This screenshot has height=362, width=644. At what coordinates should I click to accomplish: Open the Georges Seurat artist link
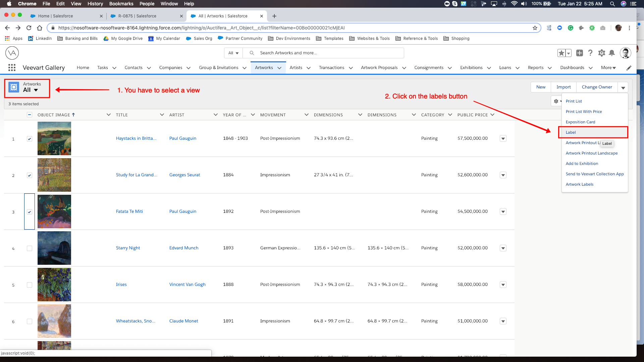point(184,175)
